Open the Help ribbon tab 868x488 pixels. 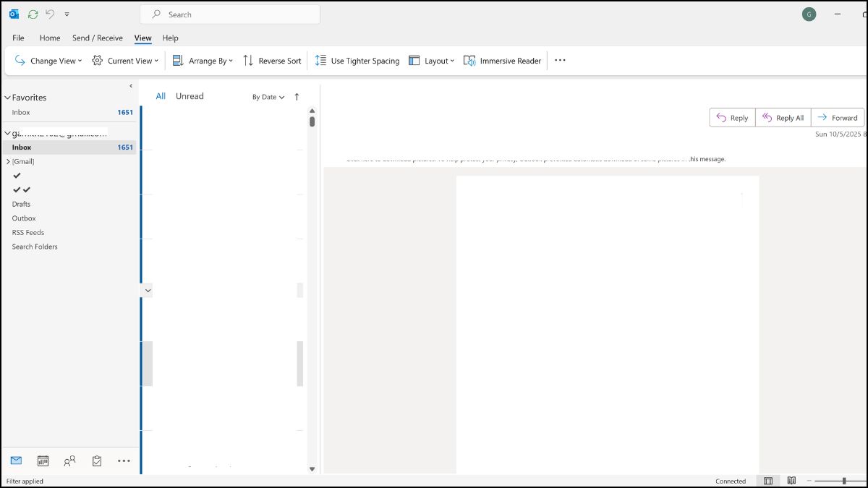click(x=170, y=38)
